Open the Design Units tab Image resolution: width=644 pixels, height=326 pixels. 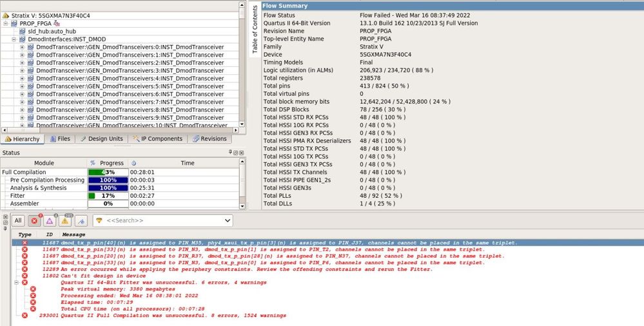(101, 139)
